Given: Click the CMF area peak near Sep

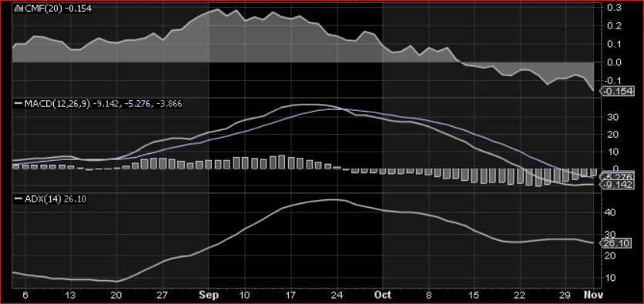Looking at the screenshot, I should point(218,9).
